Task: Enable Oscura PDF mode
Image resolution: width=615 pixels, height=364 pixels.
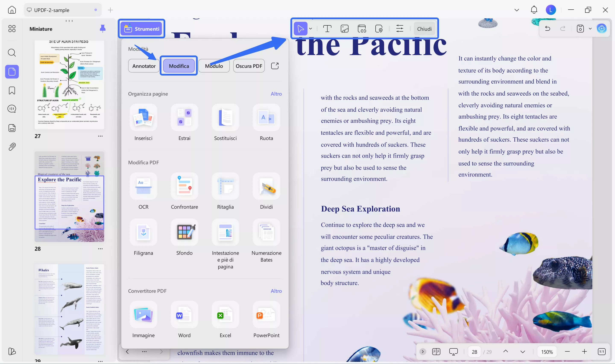Action: (x=249, y=66)
